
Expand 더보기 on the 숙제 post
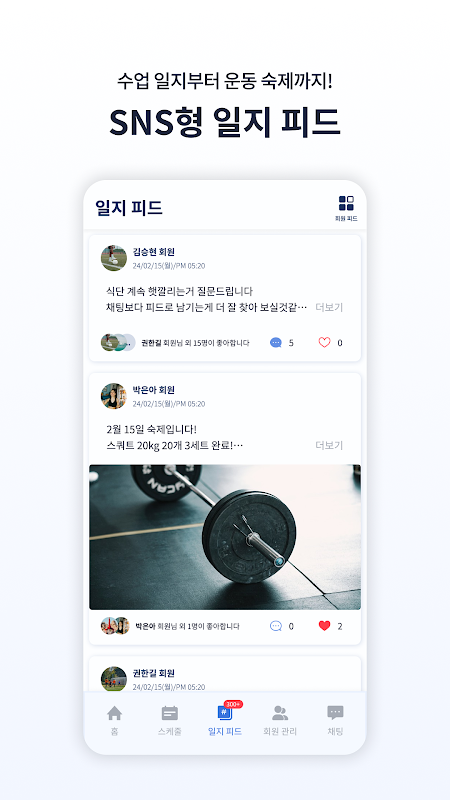click(x=329, y=445)
